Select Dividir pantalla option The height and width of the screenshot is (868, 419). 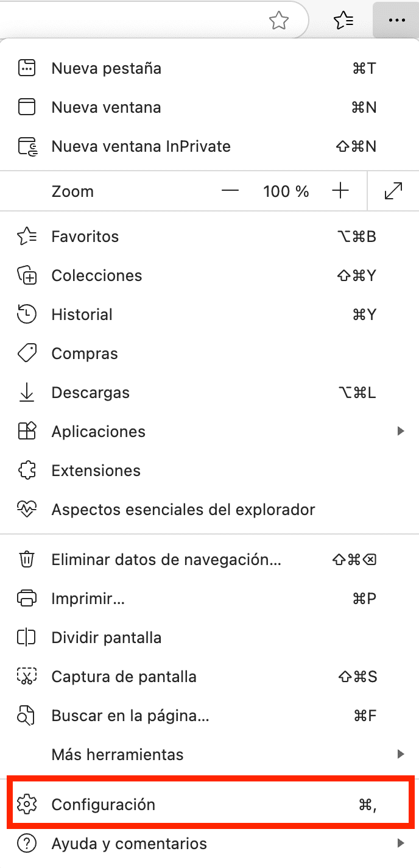pos(107,638)
